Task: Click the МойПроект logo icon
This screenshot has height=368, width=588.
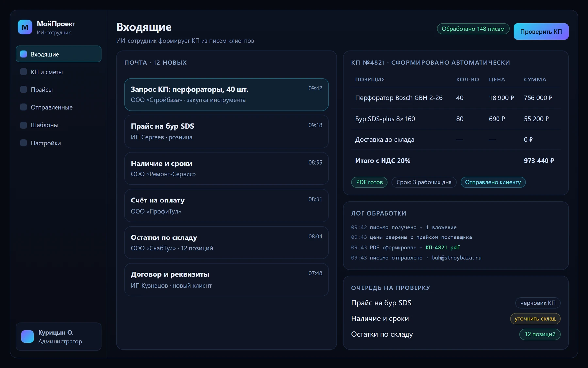Action: pos(25,27)
